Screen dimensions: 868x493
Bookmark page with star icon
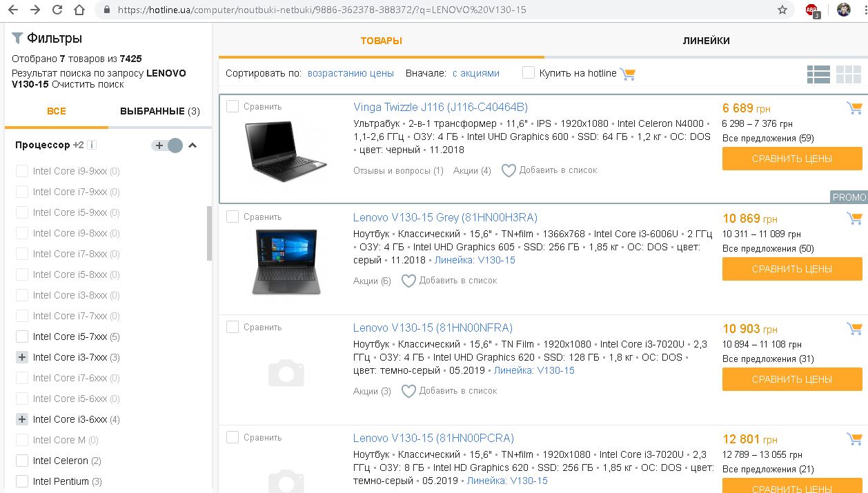[x=782, y=10]
